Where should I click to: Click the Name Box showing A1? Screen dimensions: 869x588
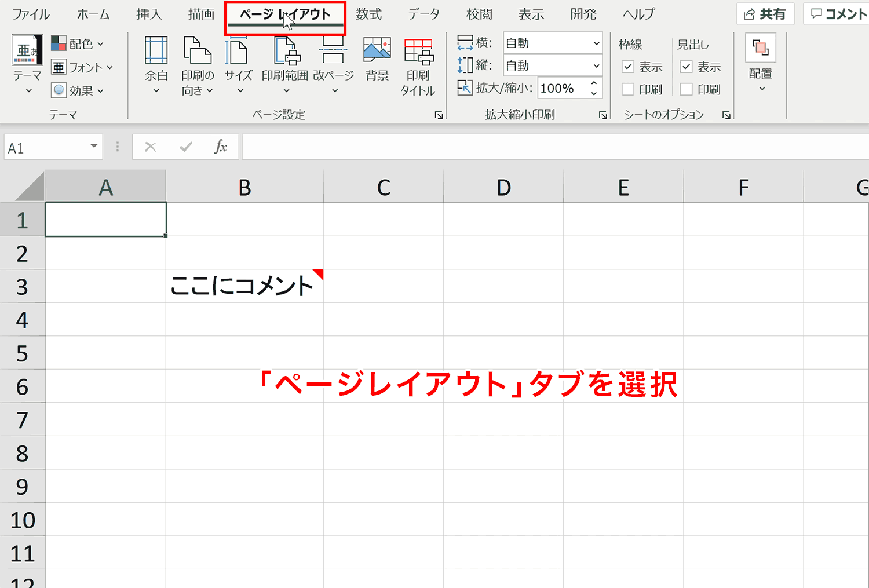[x=45, y=147]
